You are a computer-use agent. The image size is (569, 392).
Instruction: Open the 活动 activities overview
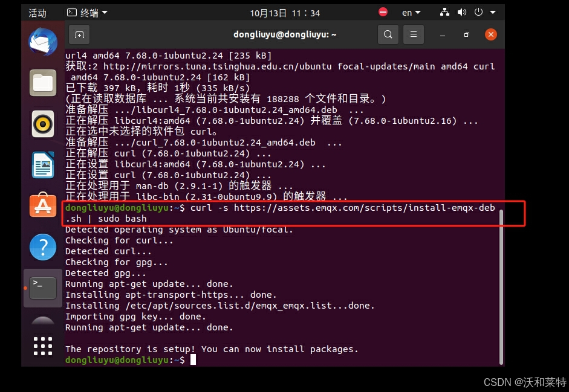[x=37, y=13]
